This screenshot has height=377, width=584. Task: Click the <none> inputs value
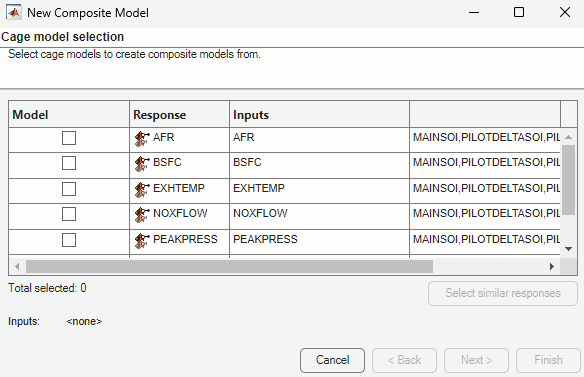84,321
